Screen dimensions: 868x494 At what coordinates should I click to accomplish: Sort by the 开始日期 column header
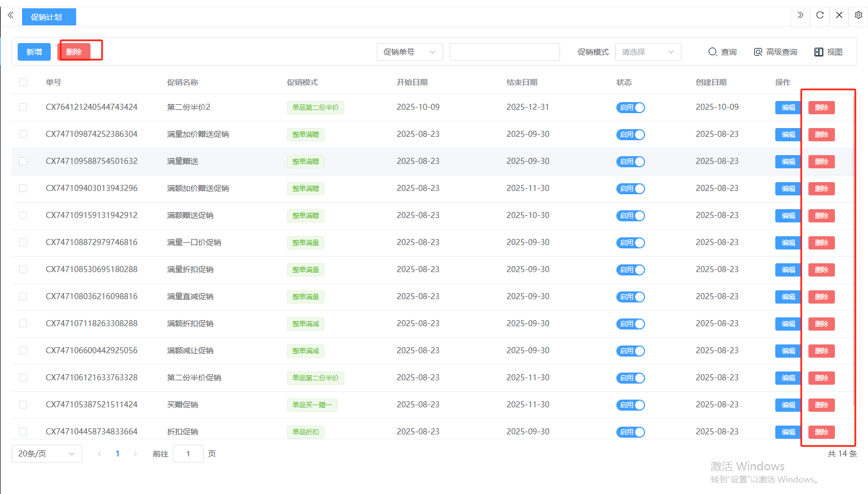(x=412, y=82)
